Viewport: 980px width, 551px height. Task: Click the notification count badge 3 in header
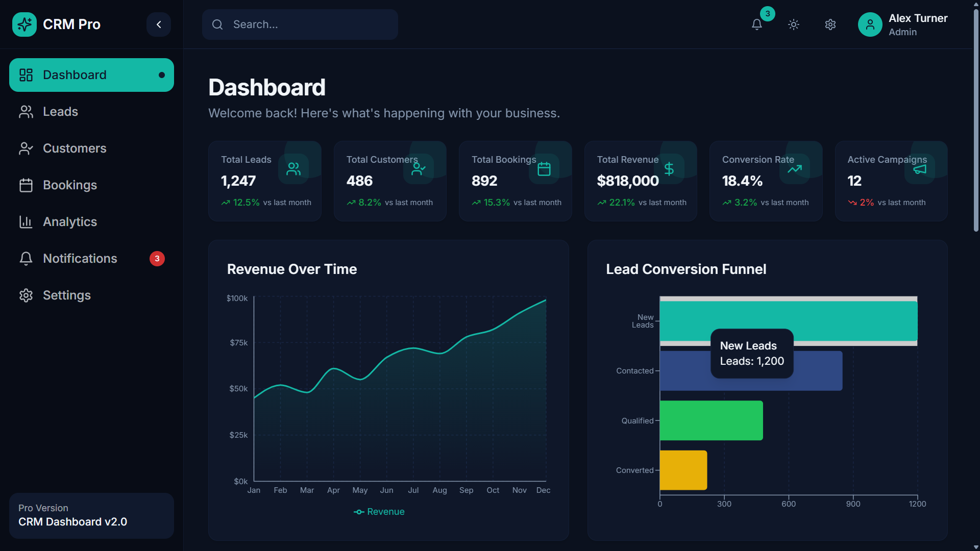[768, 14]
